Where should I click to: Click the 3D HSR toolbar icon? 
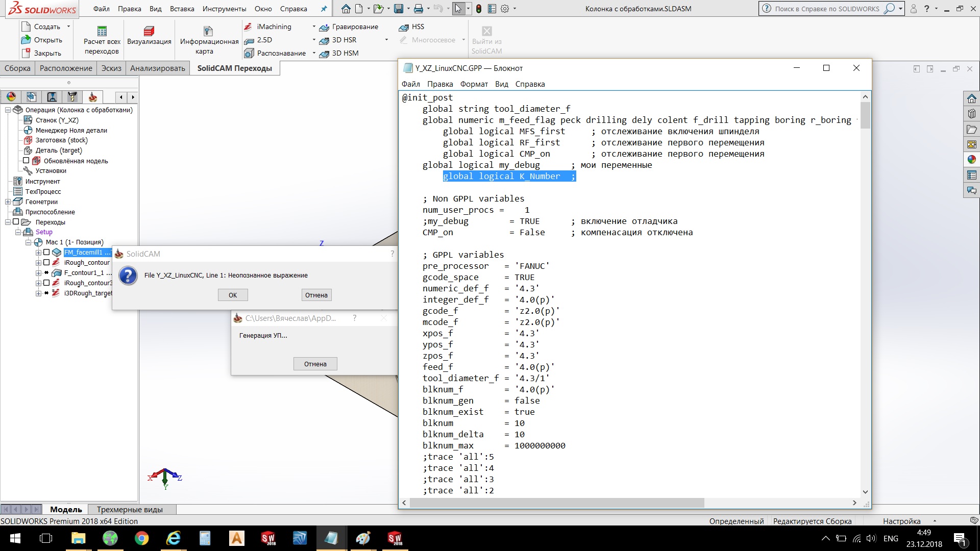click(324, 40)
